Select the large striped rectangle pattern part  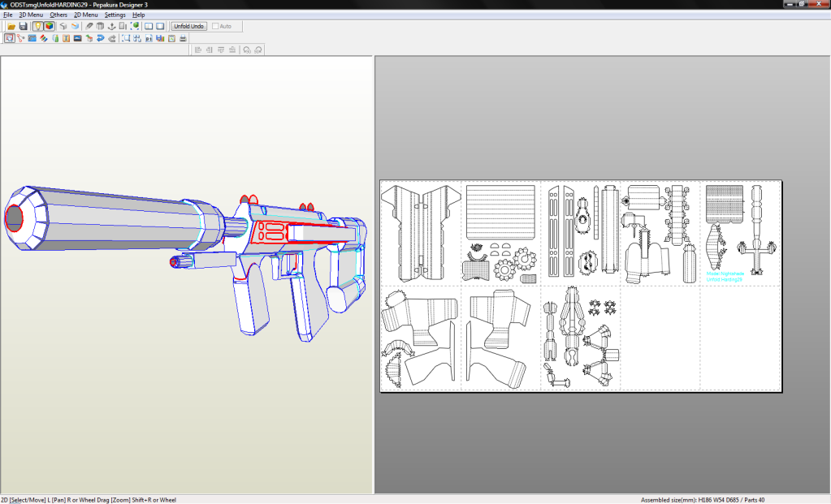(x=500, y=212)
